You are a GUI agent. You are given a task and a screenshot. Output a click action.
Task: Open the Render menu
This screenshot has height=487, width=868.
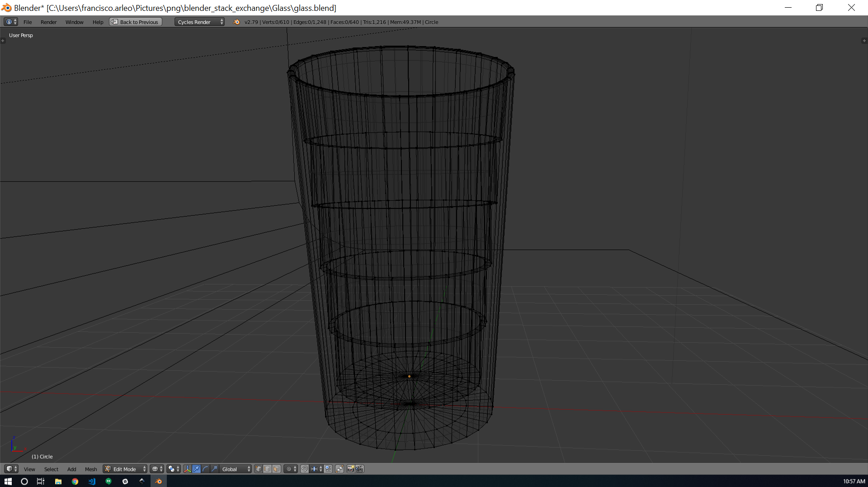coord(48,22)
